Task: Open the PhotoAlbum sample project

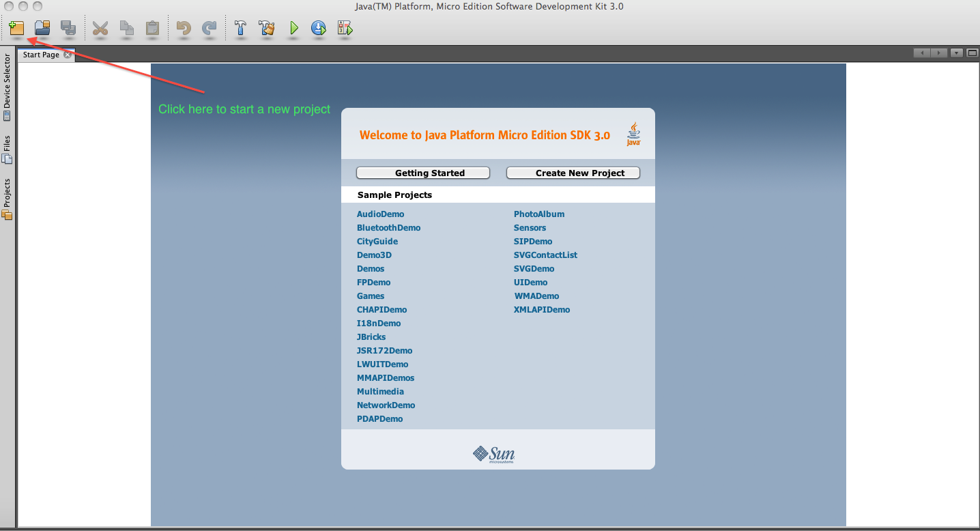Action: (539, 214)
